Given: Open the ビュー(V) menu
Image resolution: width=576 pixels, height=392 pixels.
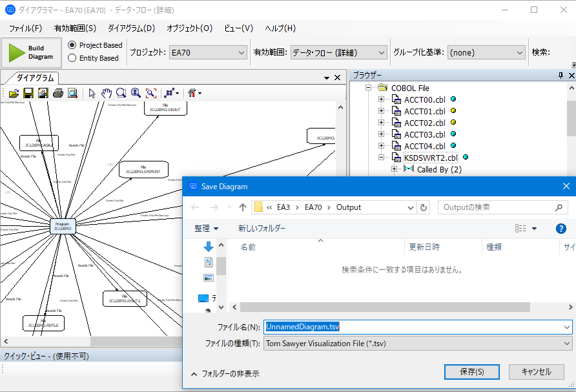Looking at the screenshot, I should 238,28.
